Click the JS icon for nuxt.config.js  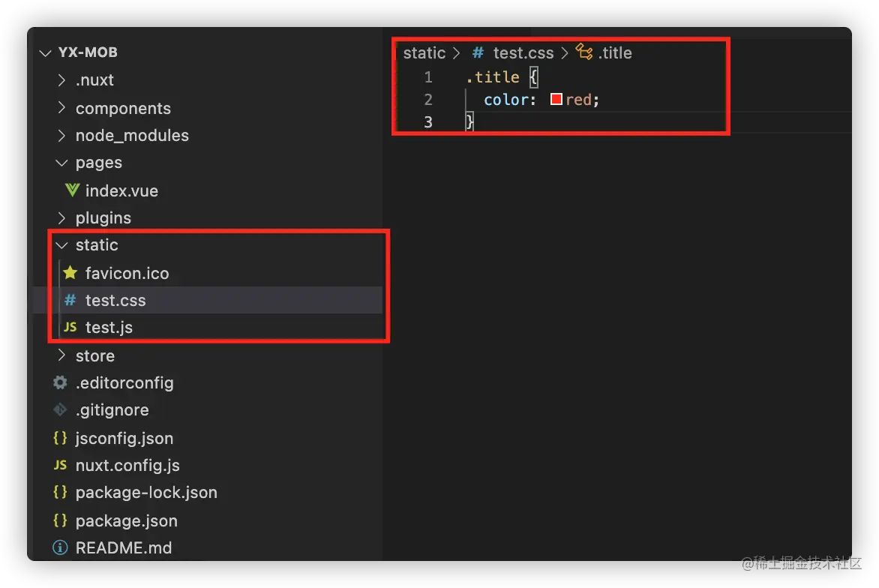tap(60, 466)
